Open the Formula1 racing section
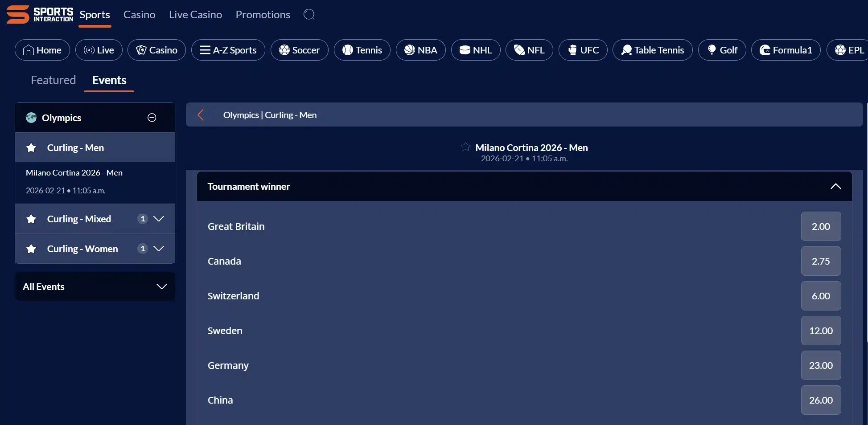This screenshot has height=425, width=868. point(765,50)
